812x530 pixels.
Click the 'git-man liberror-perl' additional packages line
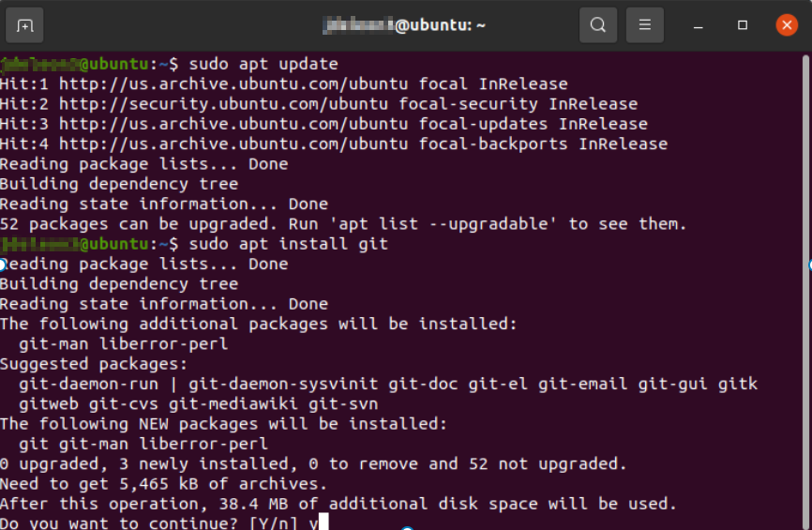pos(123,344)
